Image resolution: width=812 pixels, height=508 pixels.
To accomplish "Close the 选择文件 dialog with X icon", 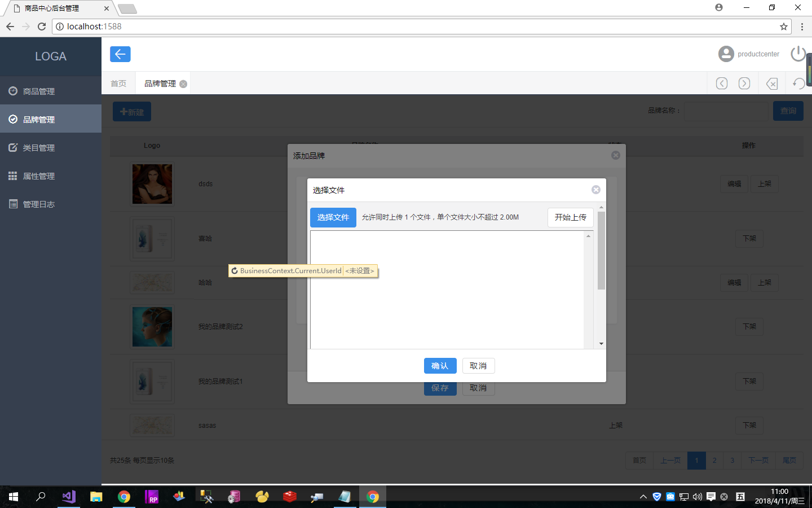I will [x=595, y=190].
